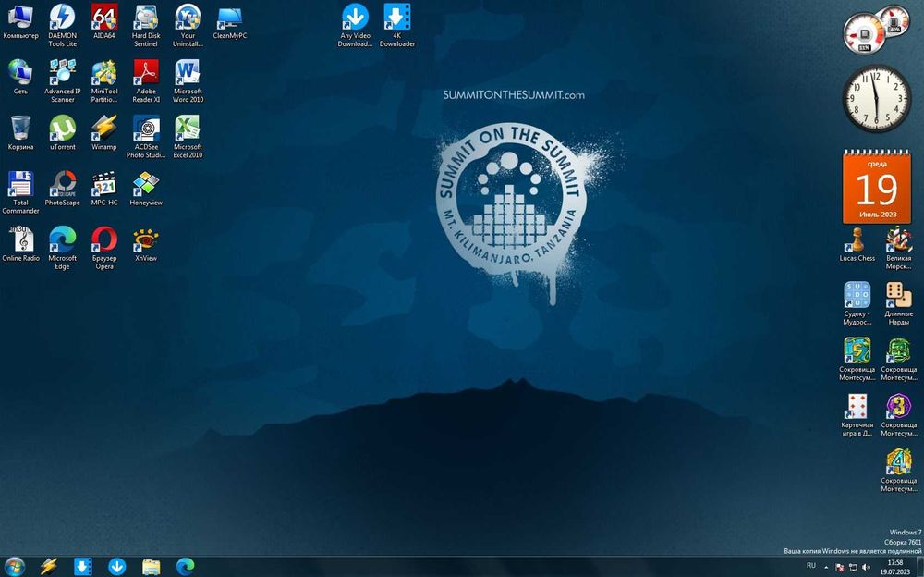Open Any Video Downloader desktop shortcut
924x577 pixels.
click(x=356, y=25)
